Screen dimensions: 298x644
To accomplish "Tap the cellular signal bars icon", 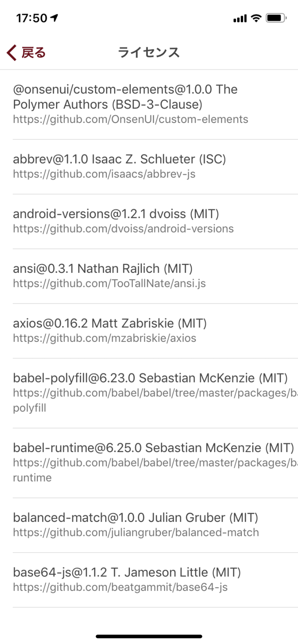I will click(240, 19).
